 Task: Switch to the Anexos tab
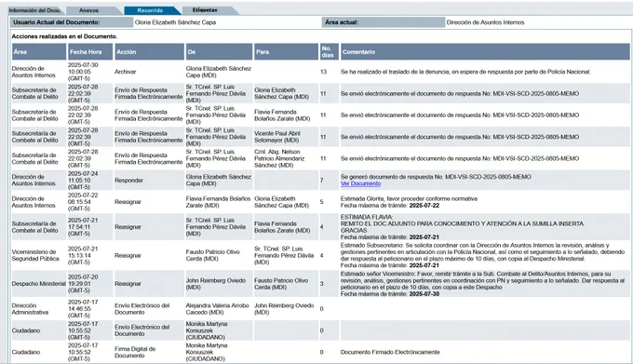click(x=89, y=10)
